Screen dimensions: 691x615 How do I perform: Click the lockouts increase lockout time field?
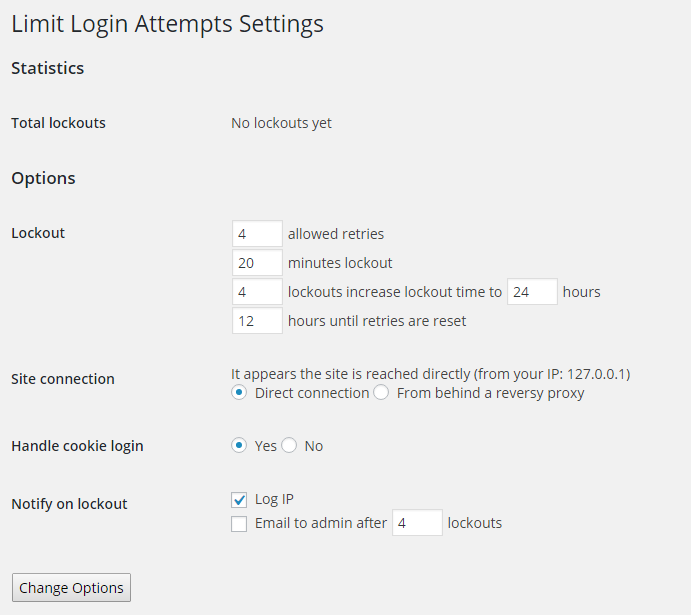257,292
